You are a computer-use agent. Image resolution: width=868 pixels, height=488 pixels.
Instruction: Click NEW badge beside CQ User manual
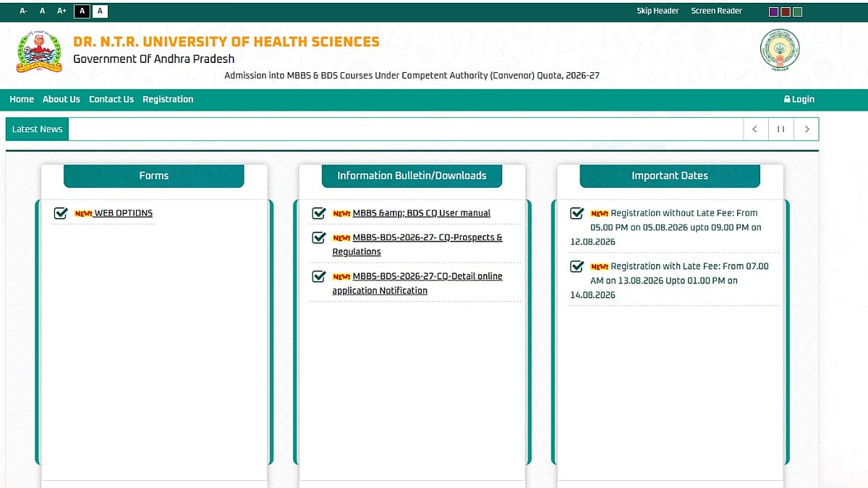341,214
